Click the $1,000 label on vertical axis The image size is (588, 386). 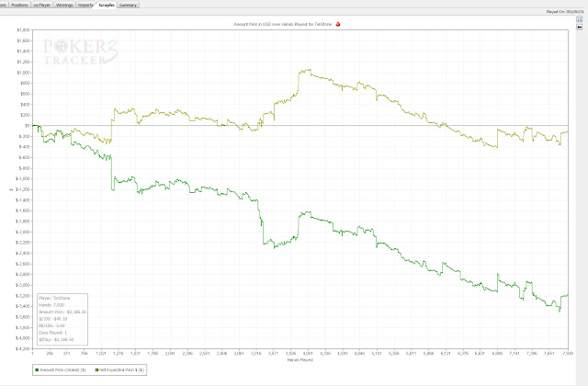click(x=23, y=73)
